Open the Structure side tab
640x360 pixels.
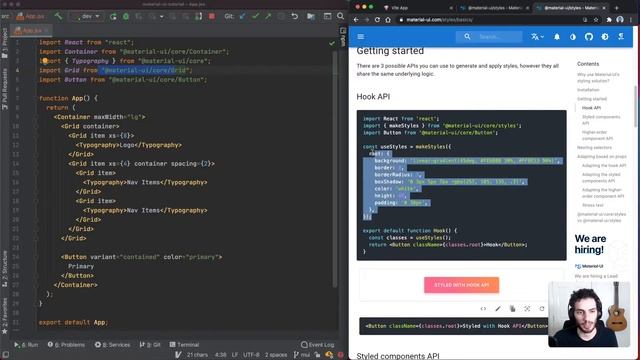point(4,269)
